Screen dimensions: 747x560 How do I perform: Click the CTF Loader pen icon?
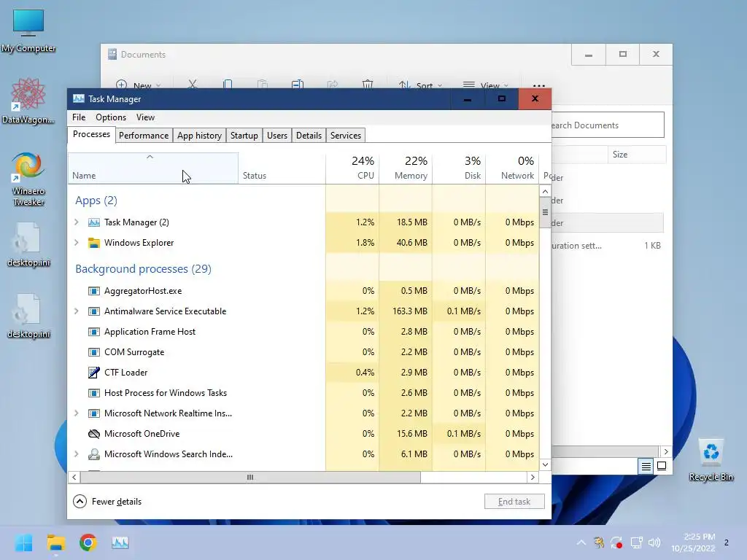(94, 373)
